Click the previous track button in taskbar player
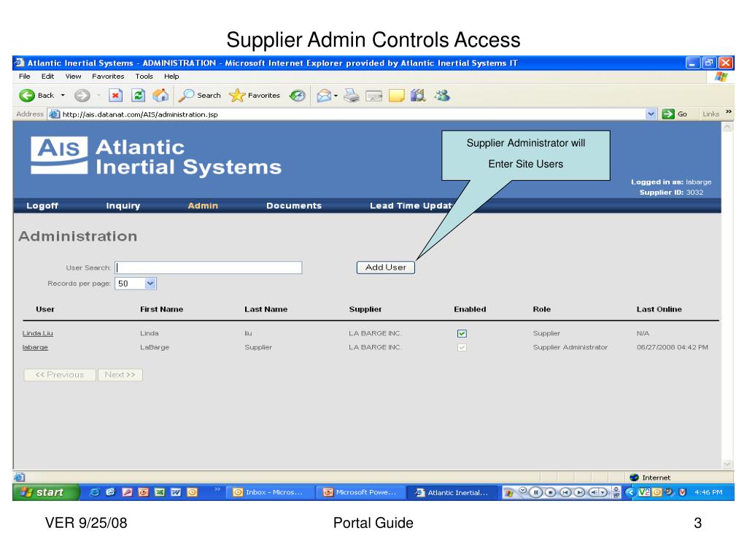This screenshot has width=747, height=560. [x=565, y=492]
